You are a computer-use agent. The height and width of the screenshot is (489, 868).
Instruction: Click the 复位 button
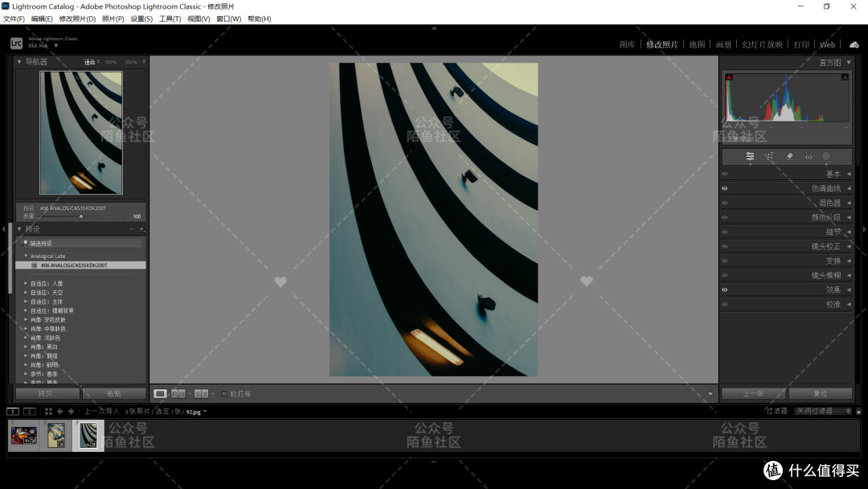(820, 393)
